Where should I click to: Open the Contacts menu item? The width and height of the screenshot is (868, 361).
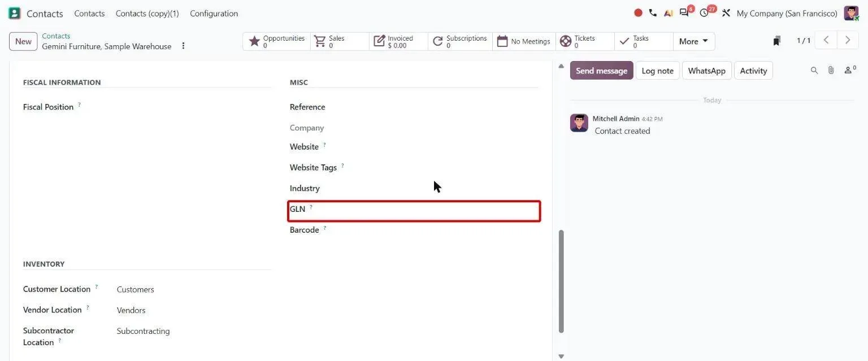pyautogui.click(x=89, y=13)
